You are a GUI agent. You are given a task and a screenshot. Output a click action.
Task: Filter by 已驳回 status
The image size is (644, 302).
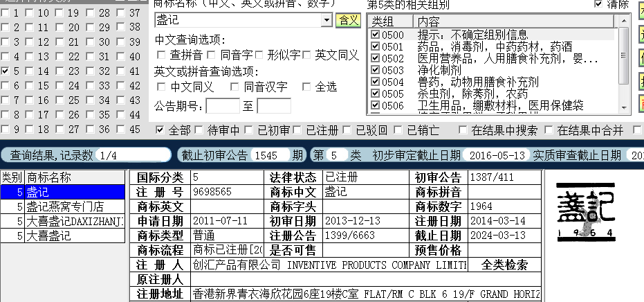347,130
